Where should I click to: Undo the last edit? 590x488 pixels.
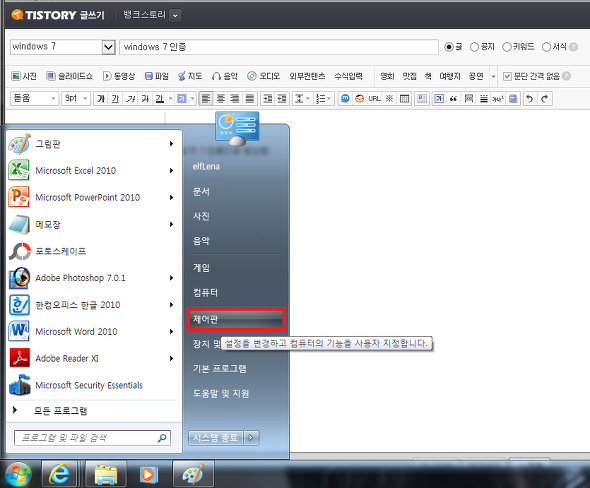[x=529, y=99]
